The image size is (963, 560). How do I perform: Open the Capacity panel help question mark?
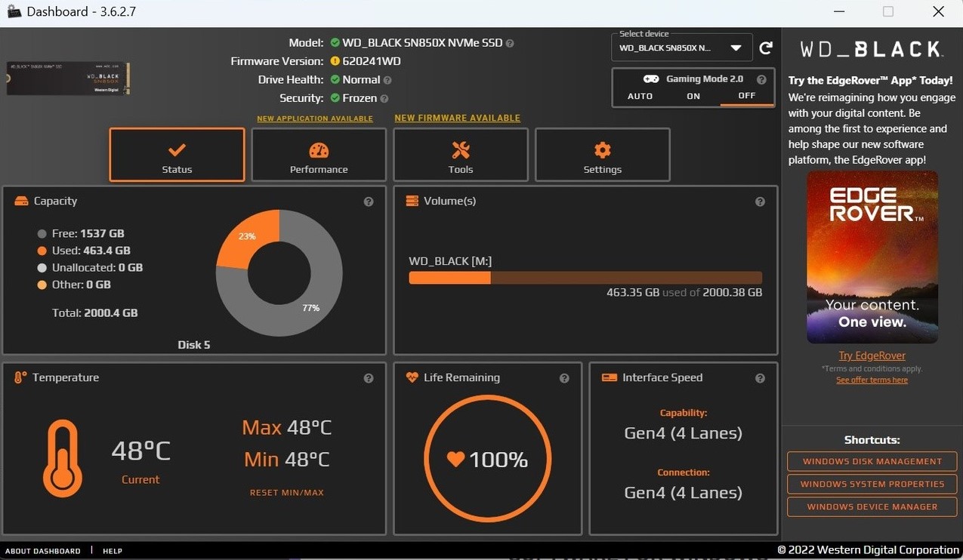pos(369,202)
